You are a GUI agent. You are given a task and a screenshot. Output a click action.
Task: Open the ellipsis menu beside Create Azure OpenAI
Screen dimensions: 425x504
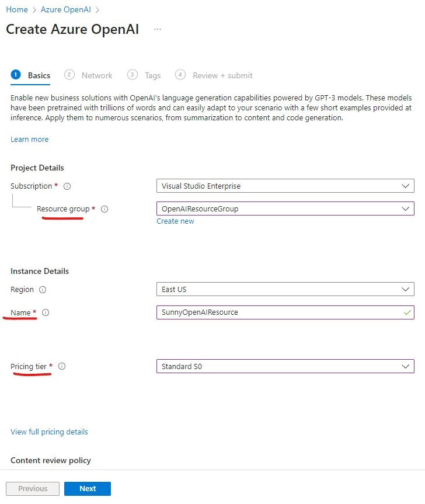pyautogui.click(x=158, y=29)
